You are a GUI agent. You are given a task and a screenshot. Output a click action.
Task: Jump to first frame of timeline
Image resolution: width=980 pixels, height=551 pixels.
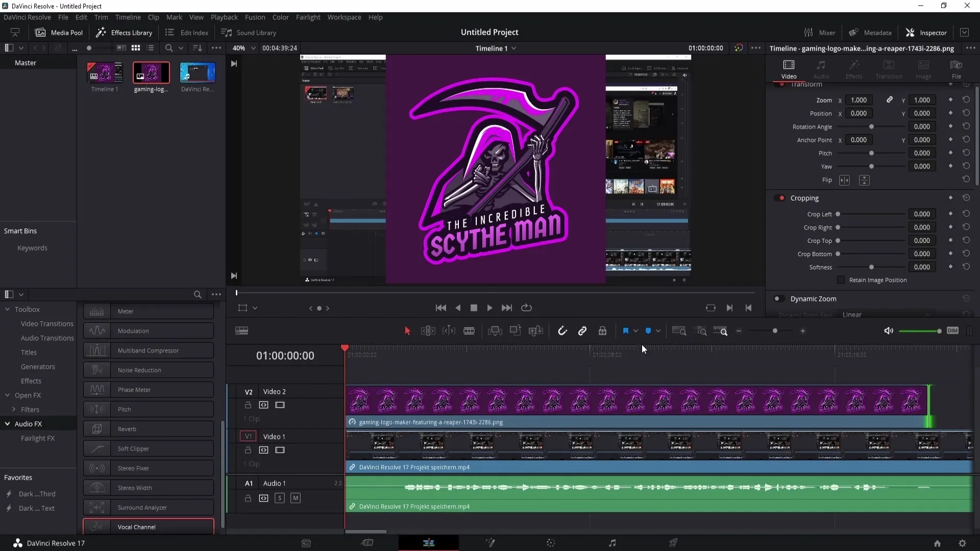click(441, 308)
